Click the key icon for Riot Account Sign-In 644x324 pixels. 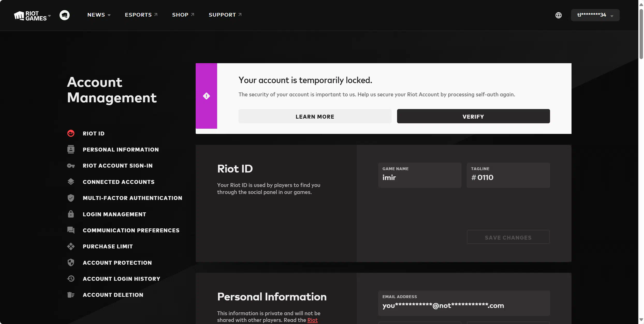[x=71, y=165]
